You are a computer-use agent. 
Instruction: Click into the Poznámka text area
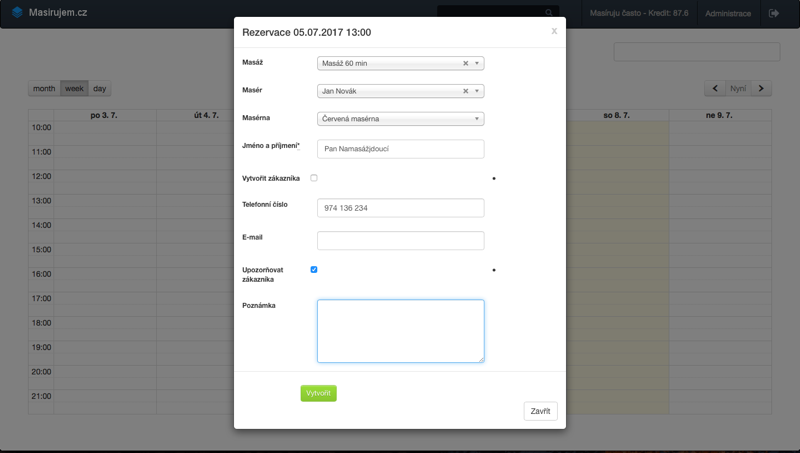tap(400, 331)
